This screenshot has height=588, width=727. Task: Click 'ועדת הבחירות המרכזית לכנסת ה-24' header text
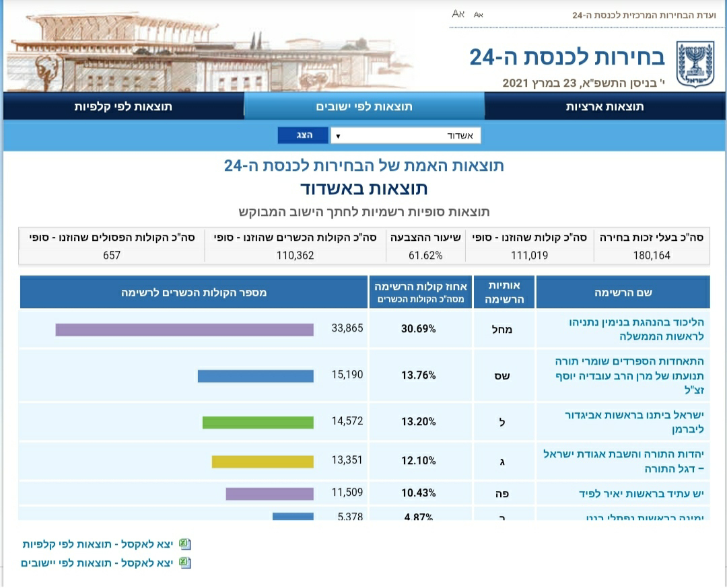tap(644, 15)
